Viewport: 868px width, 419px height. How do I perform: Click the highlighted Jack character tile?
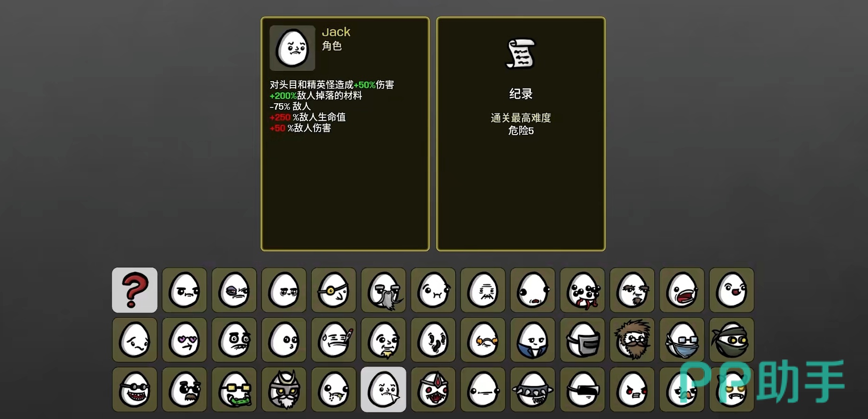coord(384,389)
